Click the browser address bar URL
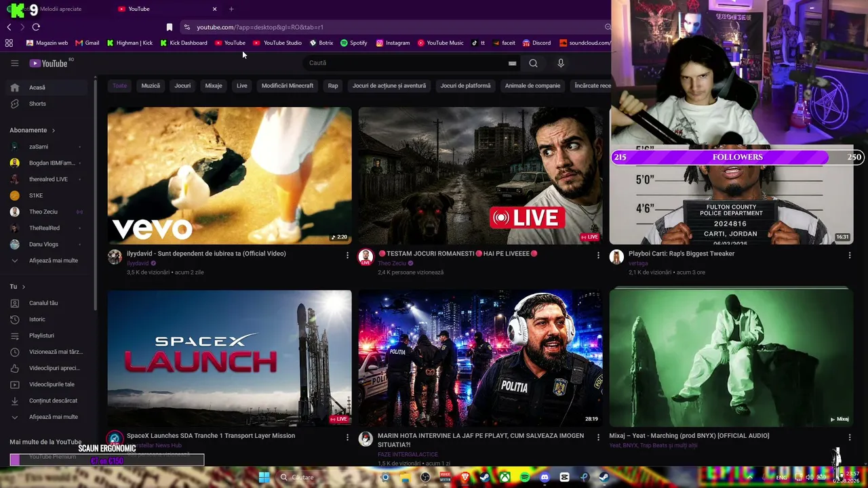This screenshot has height=488, width=868. click(260, 27)
